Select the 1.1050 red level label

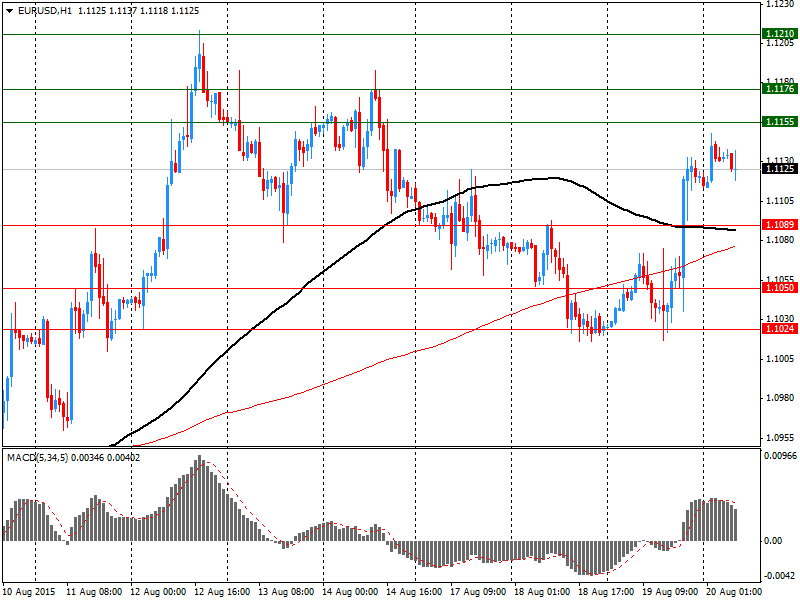[x=779, y=288]
